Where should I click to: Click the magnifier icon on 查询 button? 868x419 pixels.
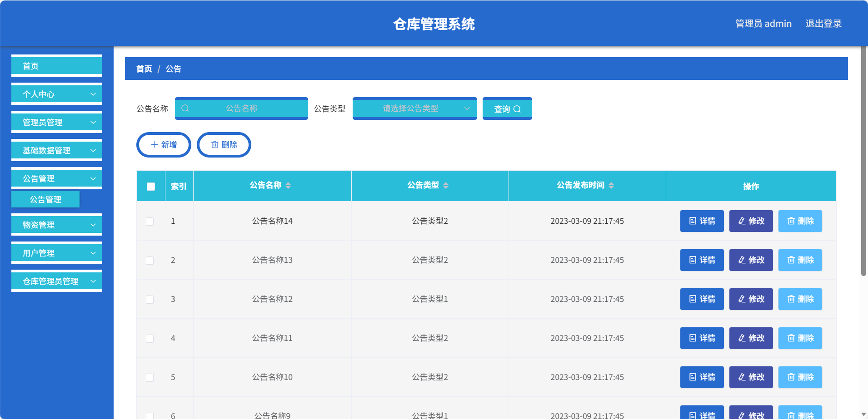tap(517, 109)
